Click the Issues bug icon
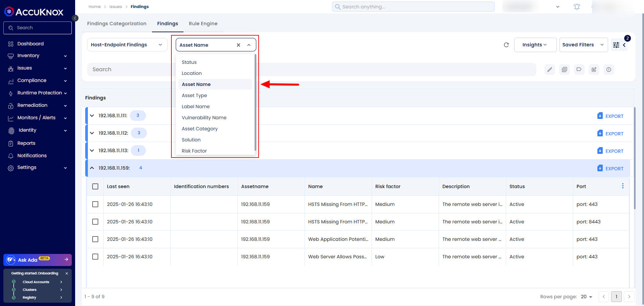 (11, 69)
